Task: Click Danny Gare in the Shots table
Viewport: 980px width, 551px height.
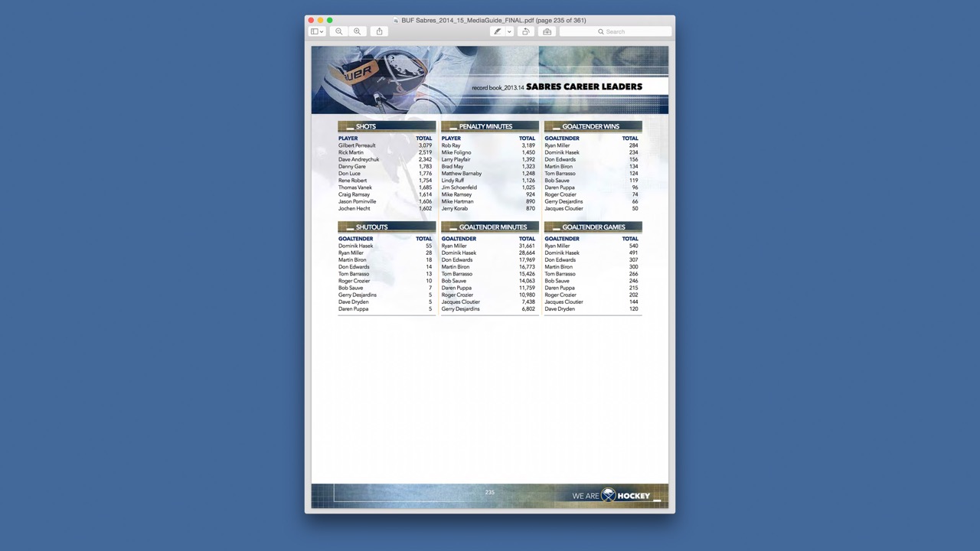Action: [352, 166]
